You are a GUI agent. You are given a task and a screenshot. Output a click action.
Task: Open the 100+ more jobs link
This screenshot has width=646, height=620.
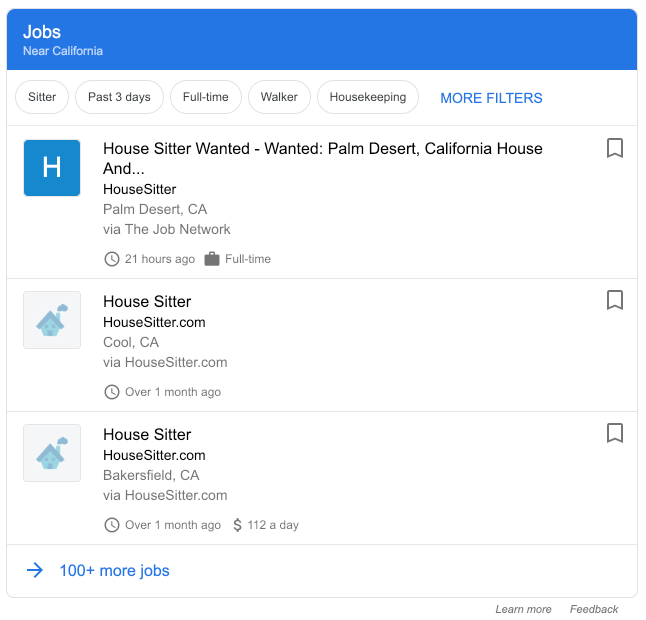pos(115,571)
